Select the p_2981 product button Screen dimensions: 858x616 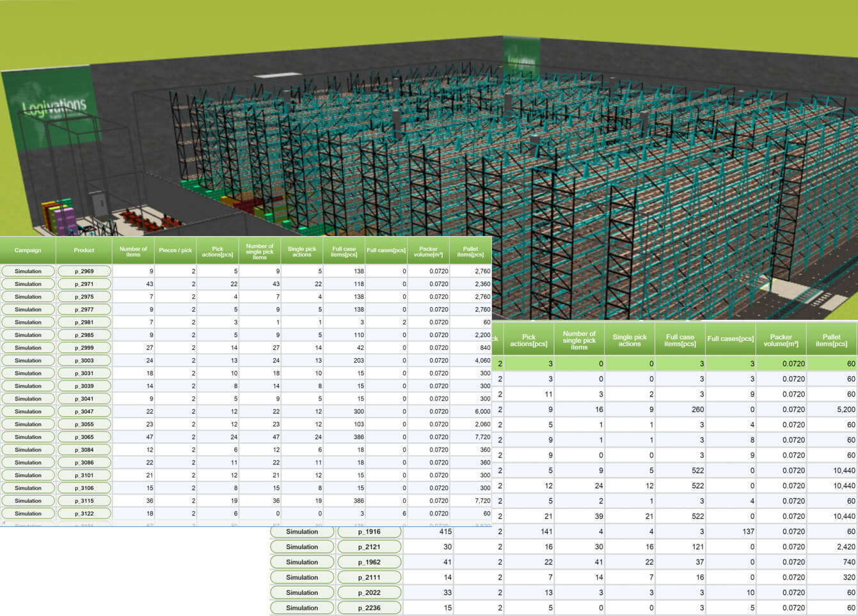click(84, 322)
